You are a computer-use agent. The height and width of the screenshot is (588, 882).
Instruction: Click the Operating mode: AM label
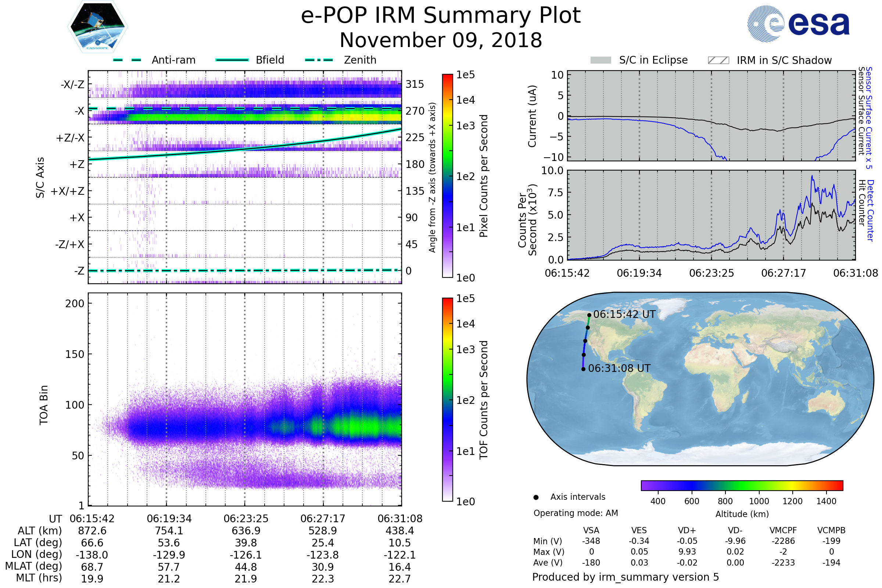[576, 513]
